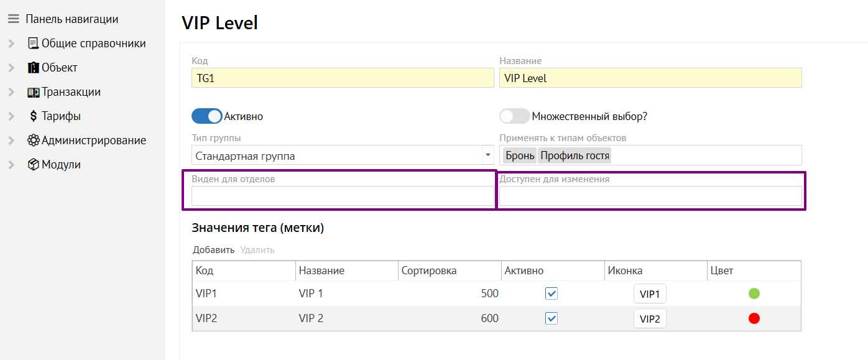Click the red color dot for VIP2
This screenshot has width=868, height=360.
pos(754,318)
